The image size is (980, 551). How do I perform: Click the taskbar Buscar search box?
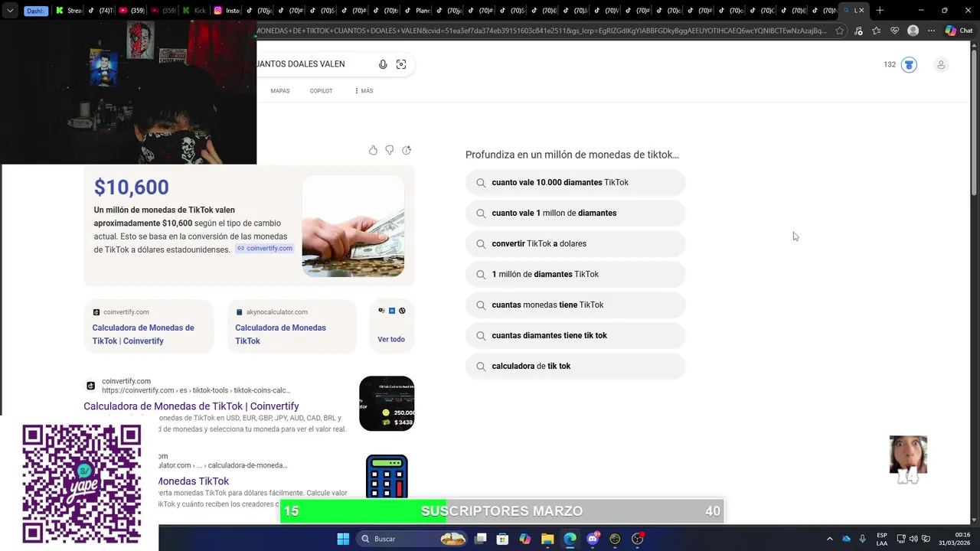coord(413,539)
